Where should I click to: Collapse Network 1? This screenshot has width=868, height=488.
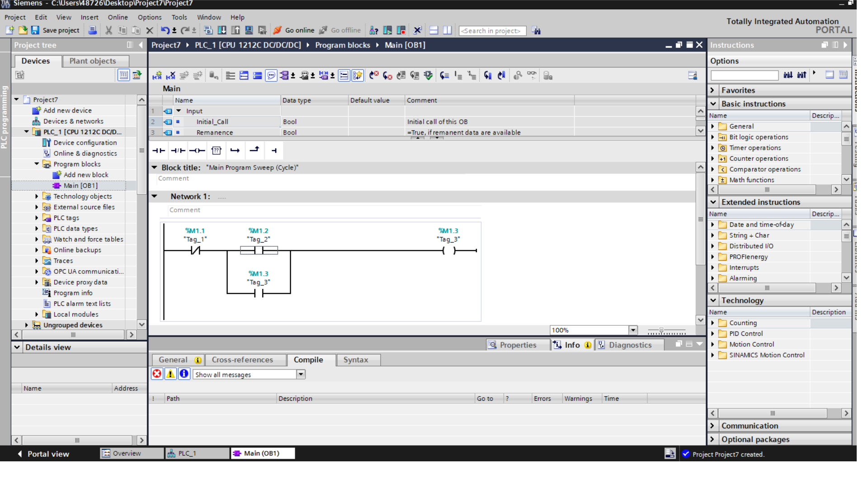tap(155, 196)
